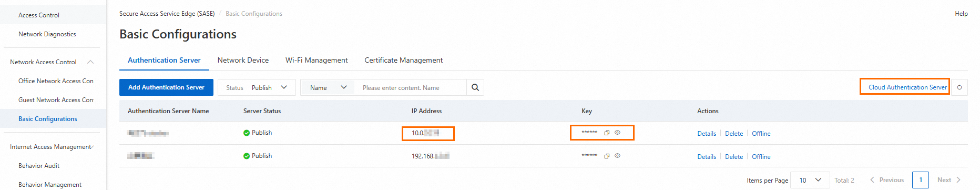
Task: Switch to the Network Device tab
Action: 243,61
